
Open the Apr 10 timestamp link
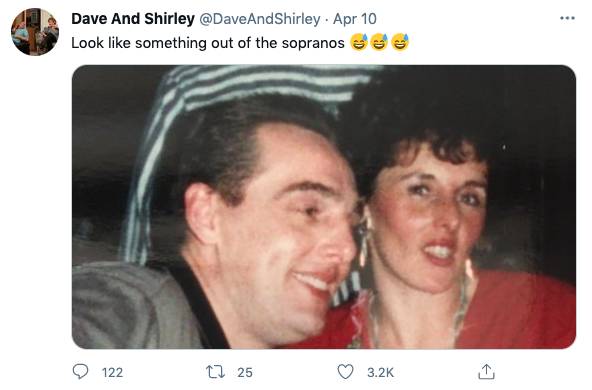point(355,19)
